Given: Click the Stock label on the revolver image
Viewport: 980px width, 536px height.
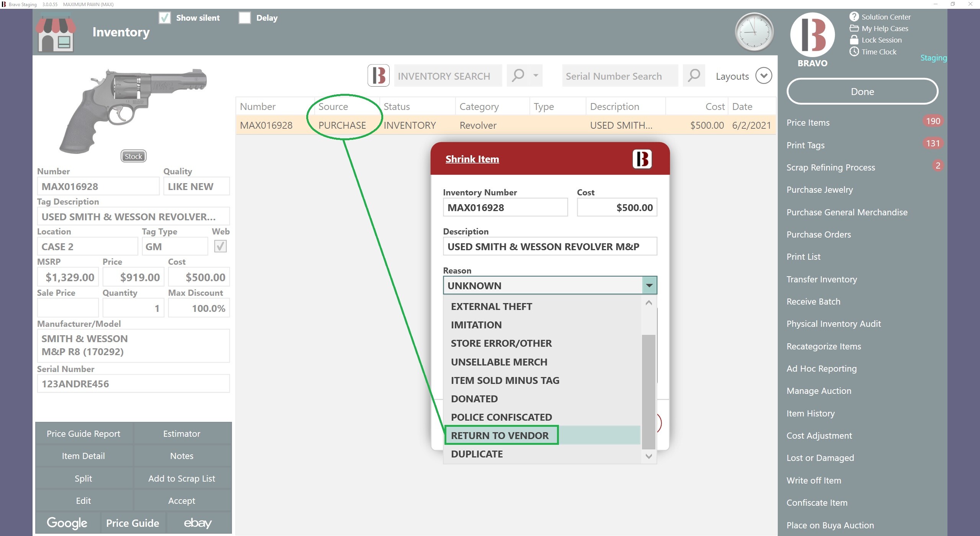Looking at the screenshot, I should pyautogui.click(x=133, y=156).
